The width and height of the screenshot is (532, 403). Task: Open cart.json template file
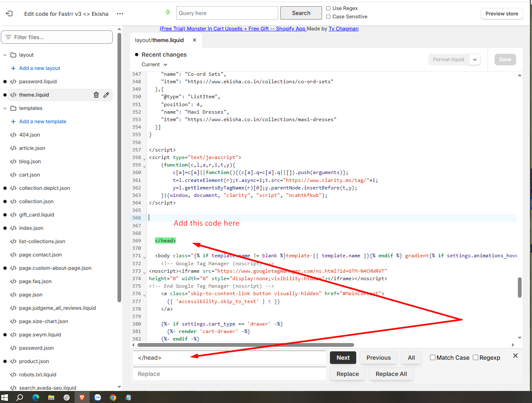pos(30,175)
